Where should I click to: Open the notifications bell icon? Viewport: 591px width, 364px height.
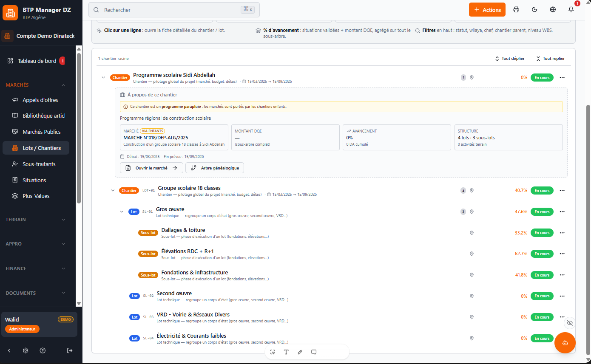(x=571, y=10)
